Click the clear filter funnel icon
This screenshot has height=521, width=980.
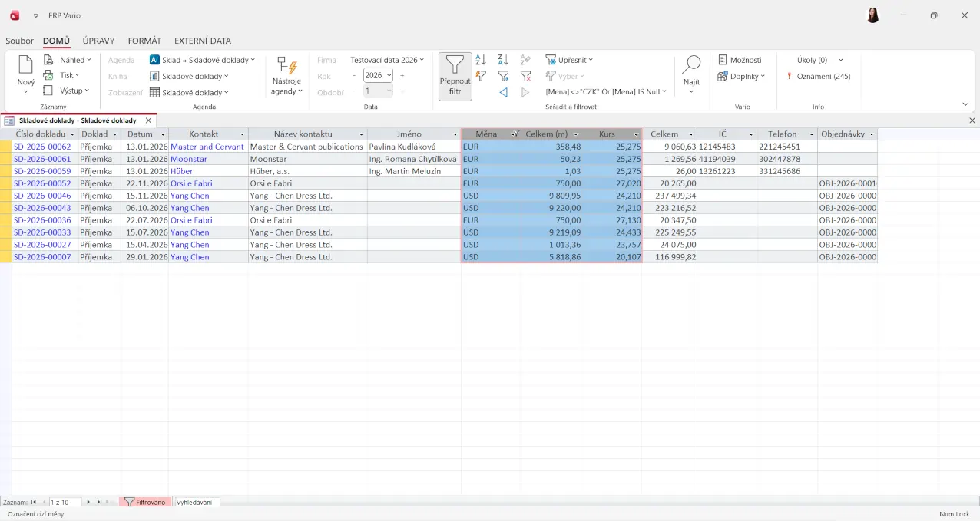[x=525, y=76]
